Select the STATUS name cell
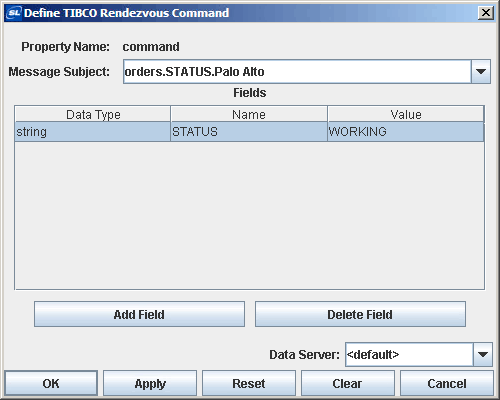The width and height of the screenshot is (500, 400). click(x=249, y=132)
